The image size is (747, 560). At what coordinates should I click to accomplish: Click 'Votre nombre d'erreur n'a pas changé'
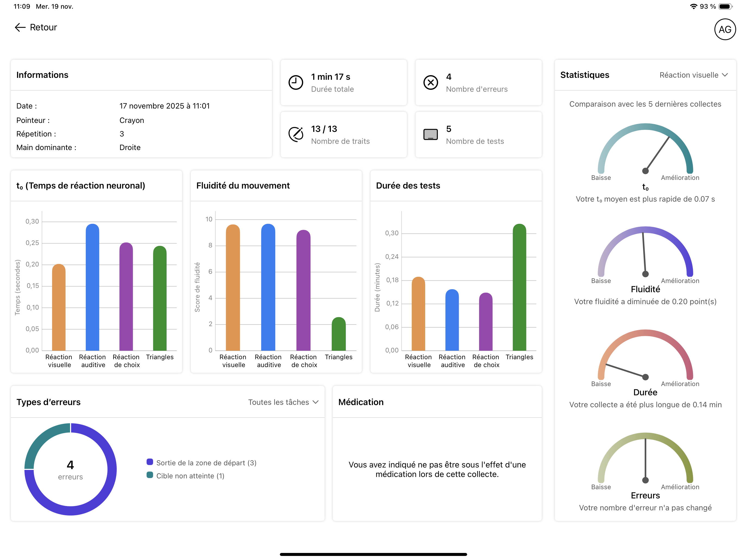[645, 508]
